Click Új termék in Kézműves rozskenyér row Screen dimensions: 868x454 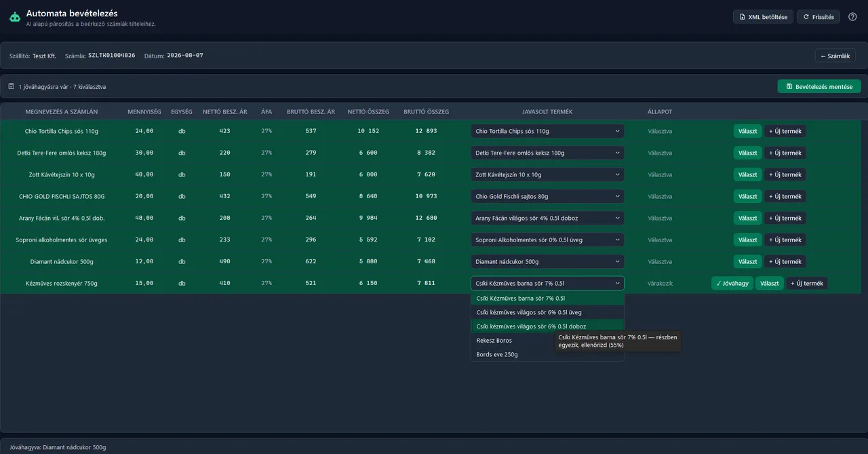[x=807, y=283]
